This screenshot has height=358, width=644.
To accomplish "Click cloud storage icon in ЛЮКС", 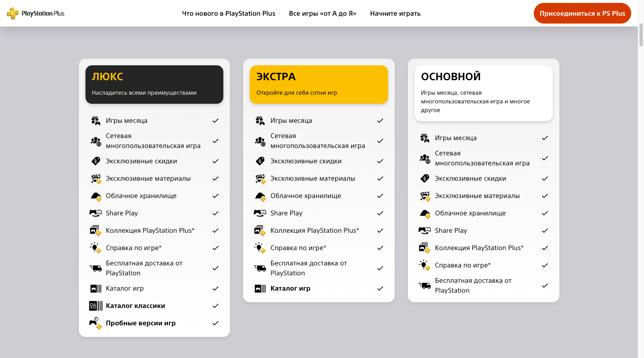I will pyautogui.click(x=96, y=196).
